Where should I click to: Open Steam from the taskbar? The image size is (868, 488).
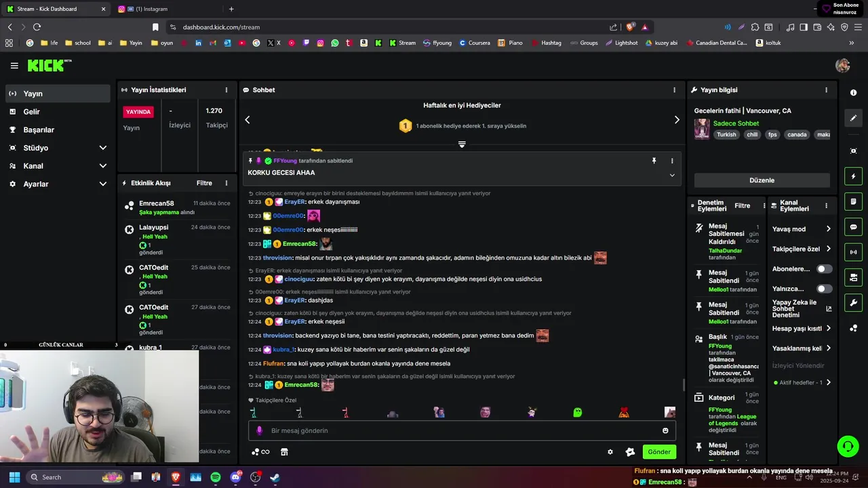(x=275, y=477)
